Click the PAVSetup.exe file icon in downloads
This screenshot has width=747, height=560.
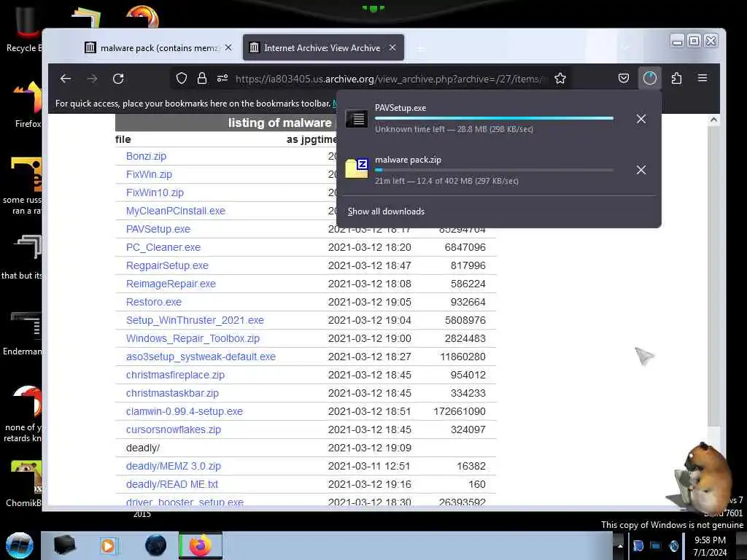click(x=356, y=119)
